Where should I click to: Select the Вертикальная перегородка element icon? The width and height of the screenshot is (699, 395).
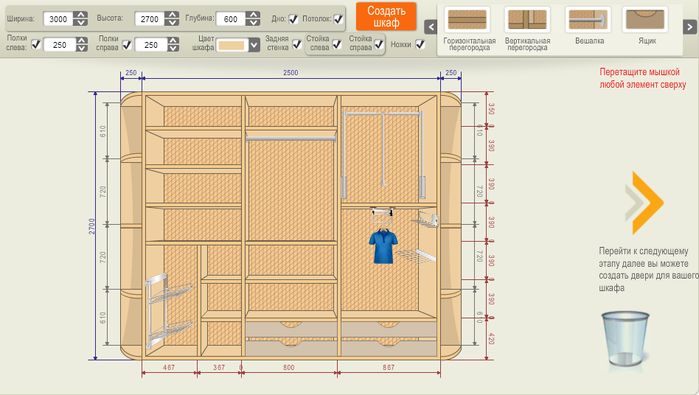(x=527, y=19)
